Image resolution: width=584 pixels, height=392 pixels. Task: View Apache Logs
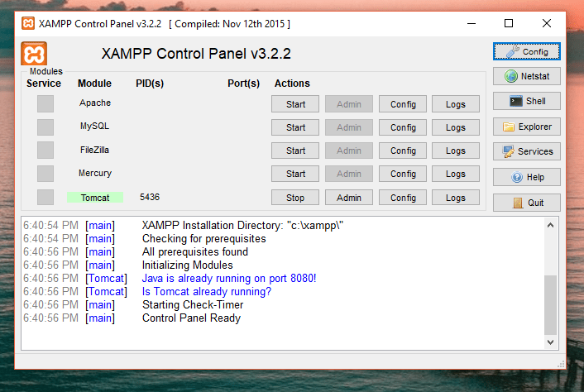pos(456,104)
